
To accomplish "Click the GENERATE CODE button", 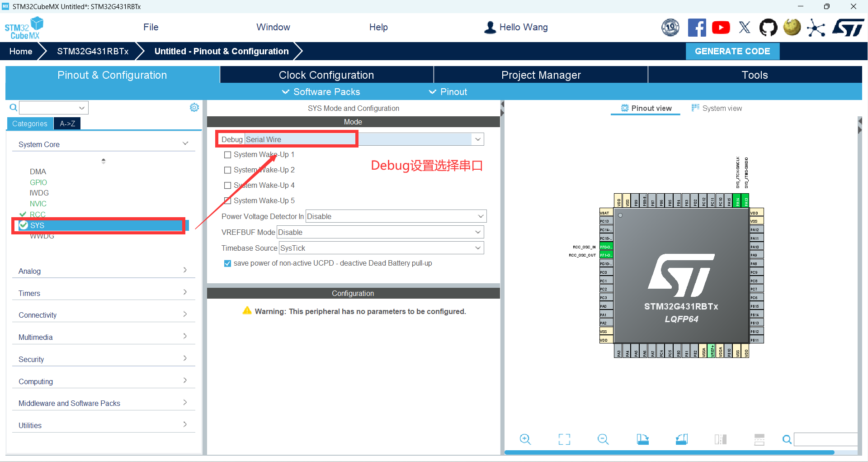I will [x=732, y=51].
